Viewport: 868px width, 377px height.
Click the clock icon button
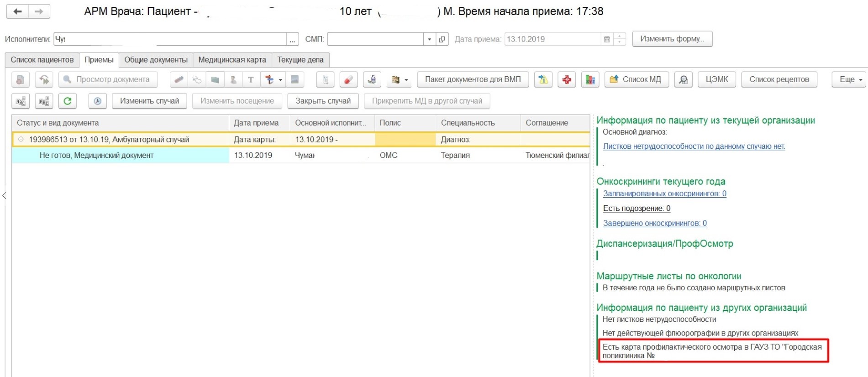tap(97, 101)
